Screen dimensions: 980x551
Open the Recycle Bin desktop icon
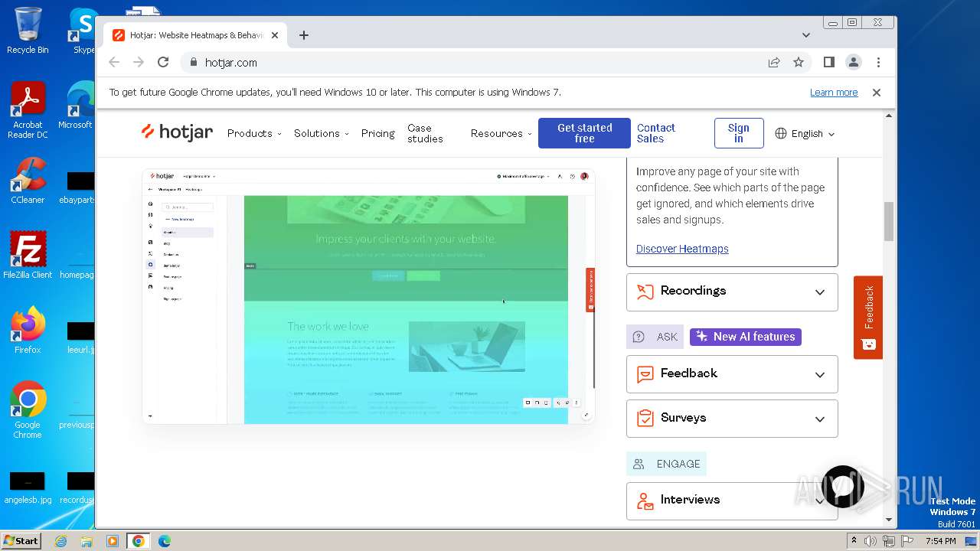click(28, 31)
